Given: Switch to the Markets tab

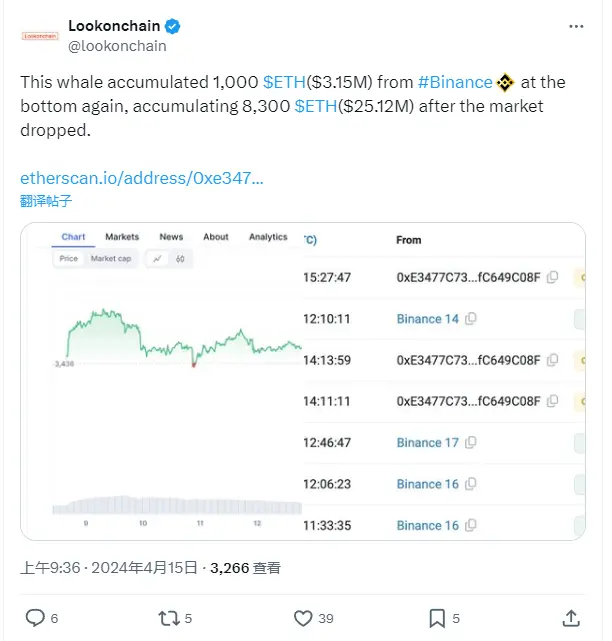Looking at the screenshot, I should click(x=122, y=237).
